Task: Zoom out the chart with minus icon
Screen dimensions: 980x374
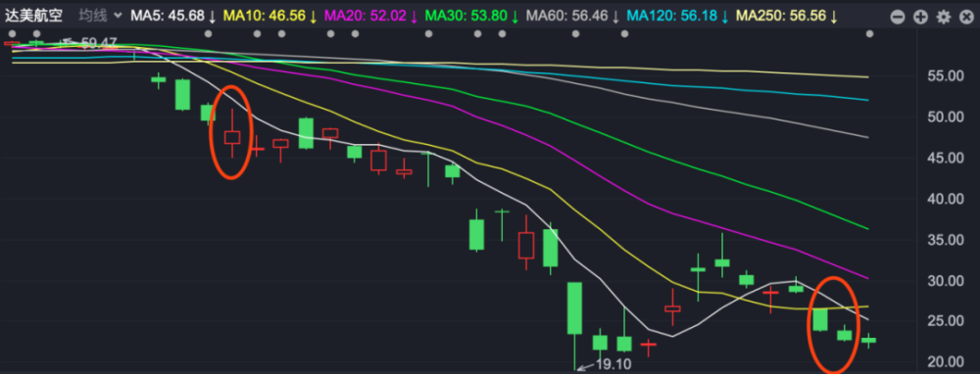Action: point(898,18)
